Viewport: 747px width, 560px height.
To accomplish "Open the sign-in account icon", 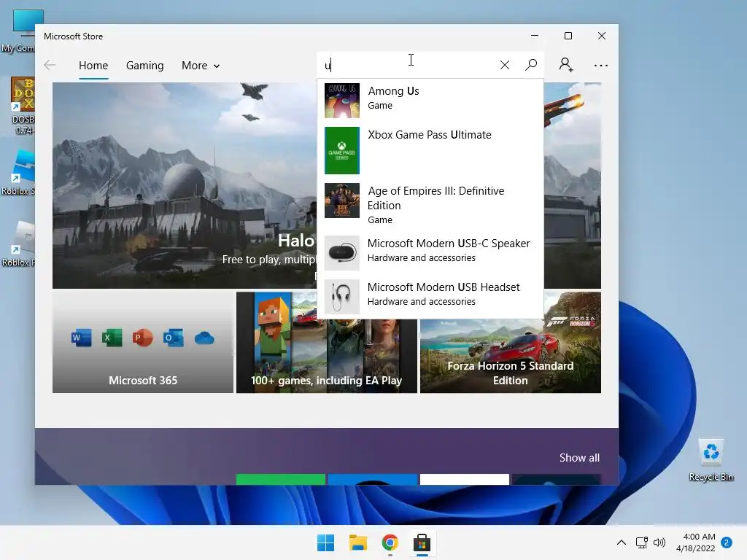I will 565,65.
